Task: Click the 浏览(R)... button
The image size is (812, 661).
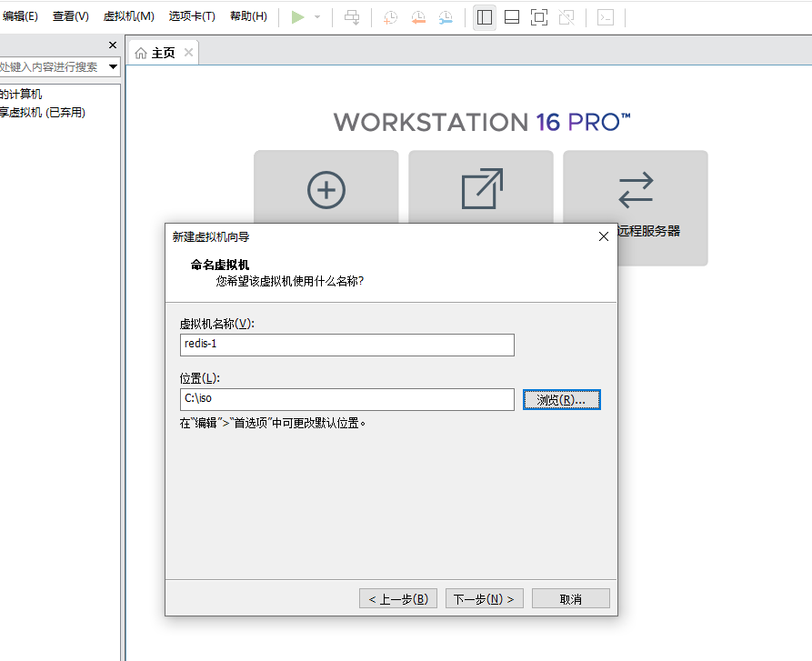Action: coord(562,400)
